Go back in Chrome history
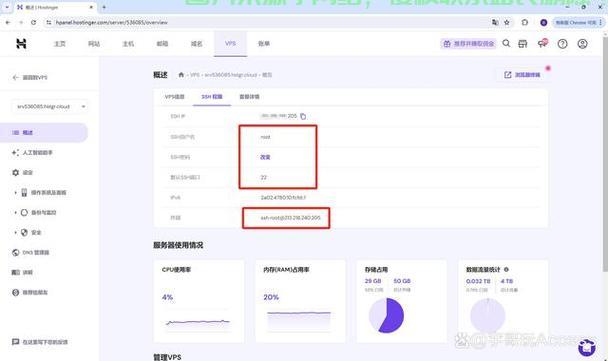The image size is (608, 361). point(8,22)
